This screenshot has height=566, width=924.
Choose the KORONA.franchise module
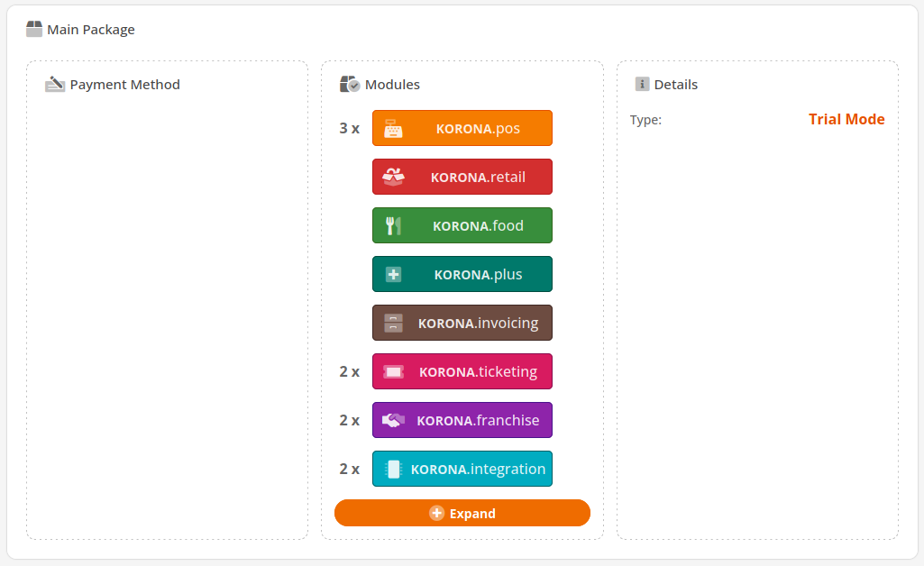[x=462, y=420]
